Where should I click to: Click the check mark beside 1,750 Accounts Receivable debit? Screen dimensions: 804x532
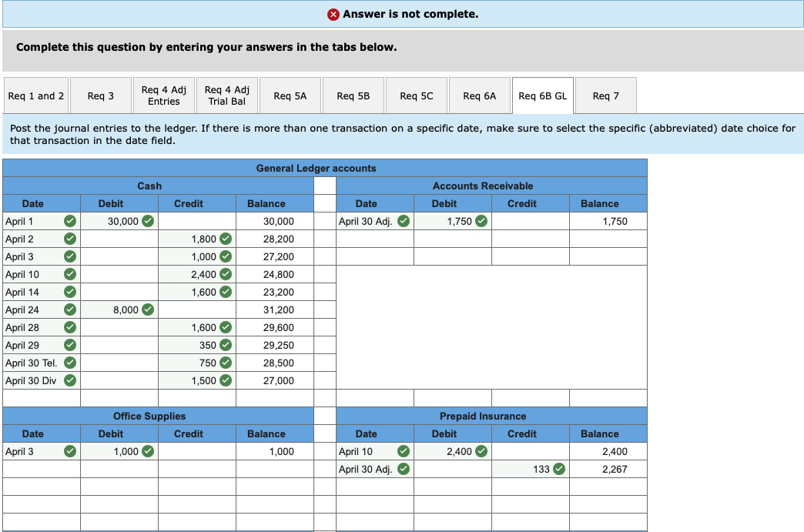click(481, 221)
